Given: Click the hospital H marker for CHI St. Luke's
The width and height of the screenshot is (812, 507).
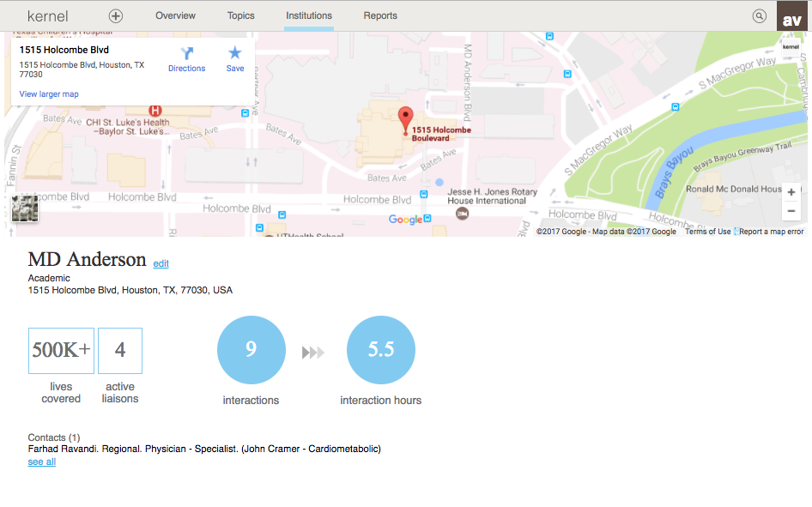Looking at the screenshot, I should (155, 110).
